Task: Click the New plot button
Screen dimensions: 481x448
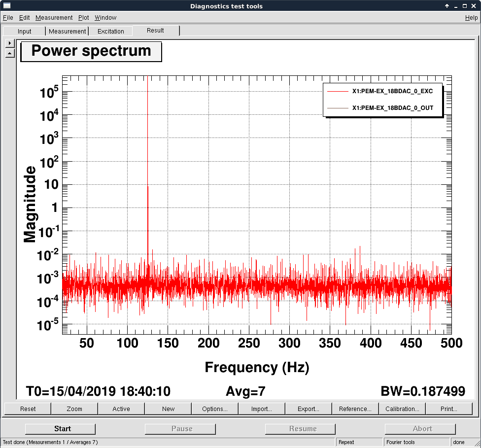Action: click(x=168, y=409)
